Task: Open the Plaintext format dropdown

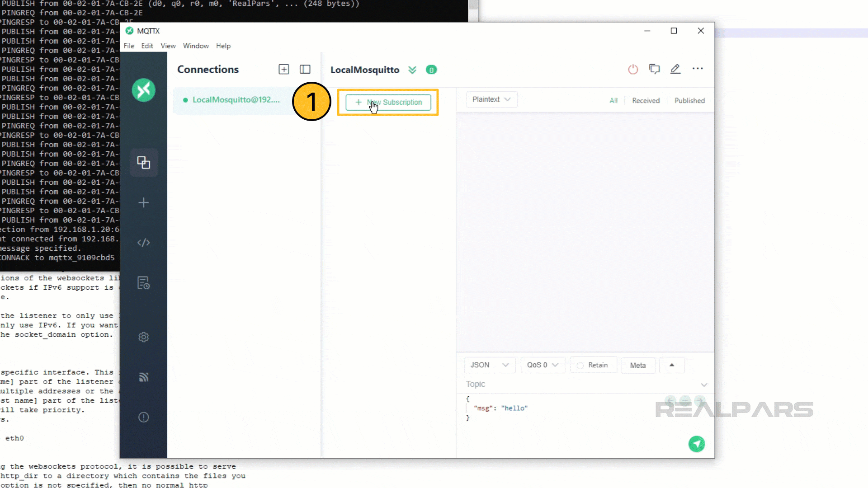Action: 491,99
